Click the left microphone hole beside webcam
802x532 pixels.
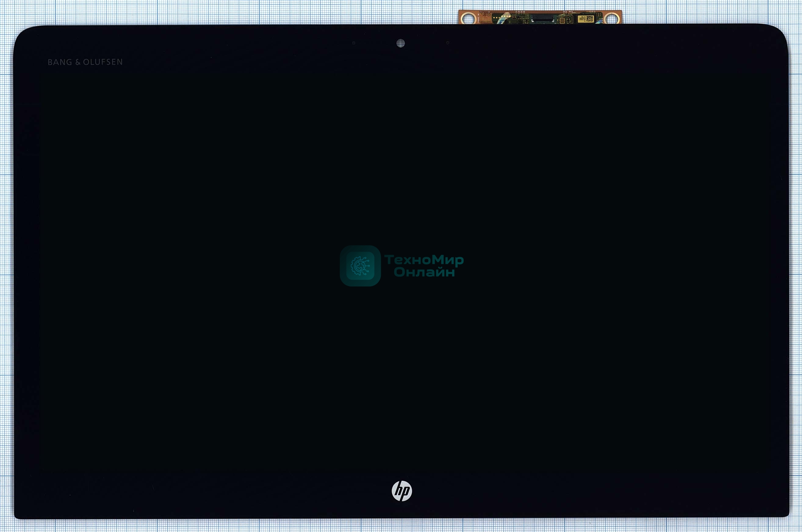[354, 43]
